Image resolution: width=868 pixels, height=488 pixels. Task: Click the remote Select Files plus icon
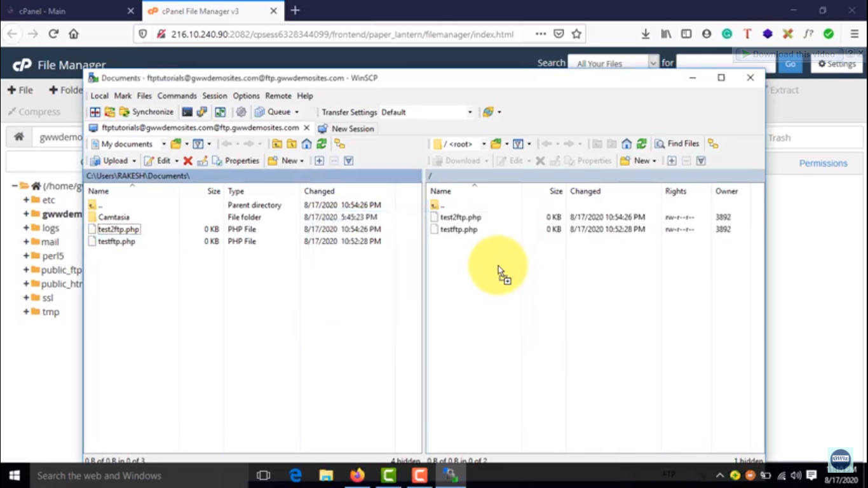pyautogui.click(x=672, y=161)
